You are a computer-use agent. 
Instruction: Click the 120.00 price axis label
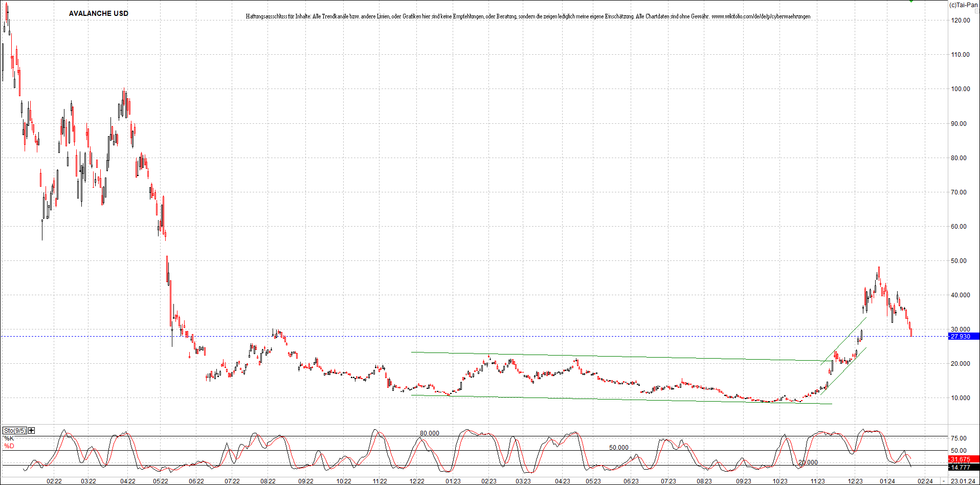(960, 20)
